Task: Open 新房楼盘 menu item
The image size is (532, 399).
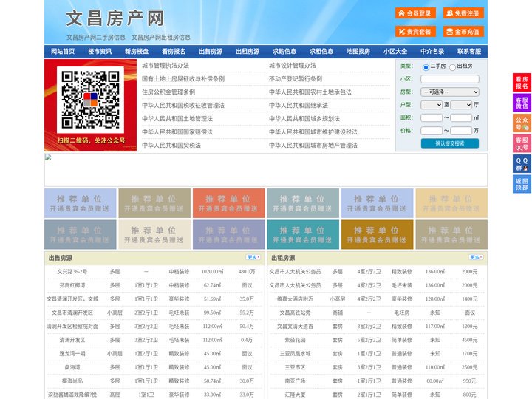Action: point(137,52)
